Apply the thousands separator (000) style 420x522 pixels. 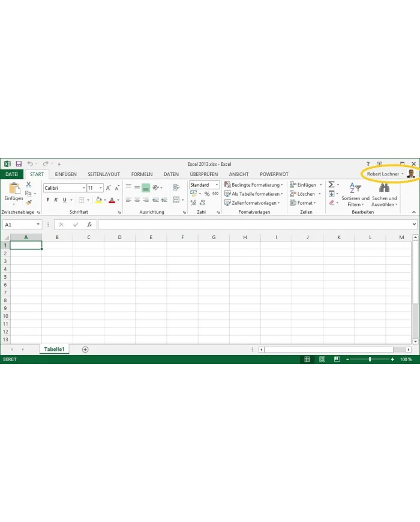click(215, 193)
